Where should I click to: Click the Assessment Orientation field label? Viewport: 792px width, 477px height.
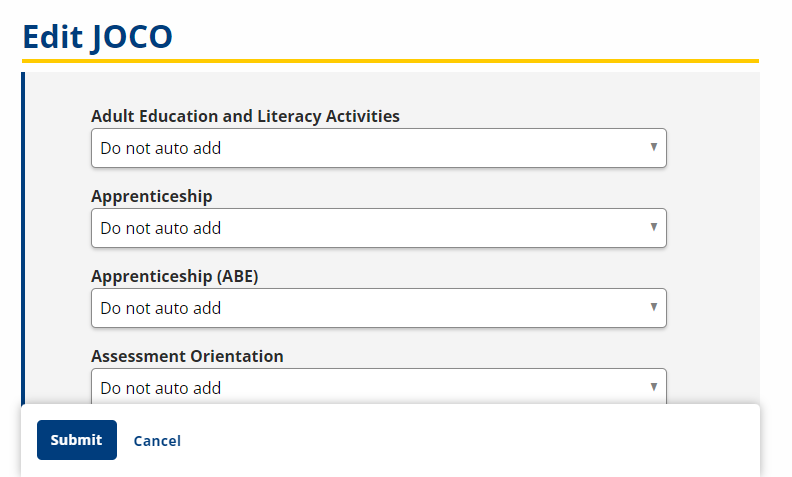187,356
